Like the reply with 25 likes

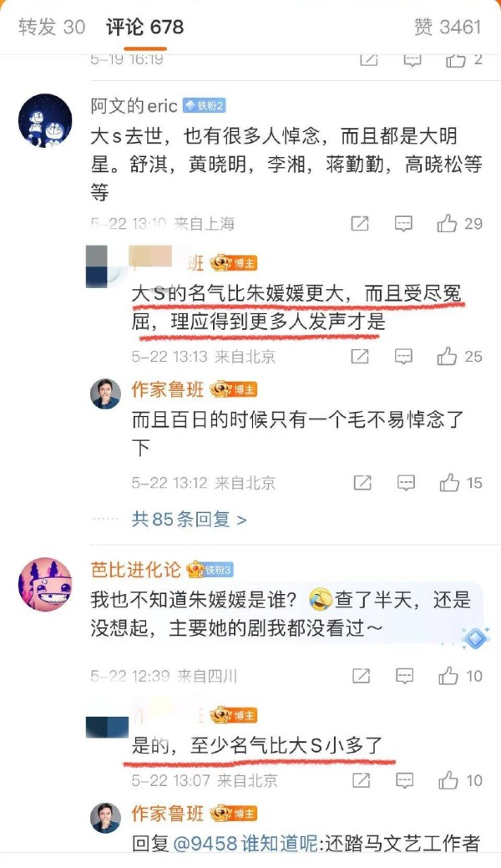pyautogui.click(x=459, y=357)
